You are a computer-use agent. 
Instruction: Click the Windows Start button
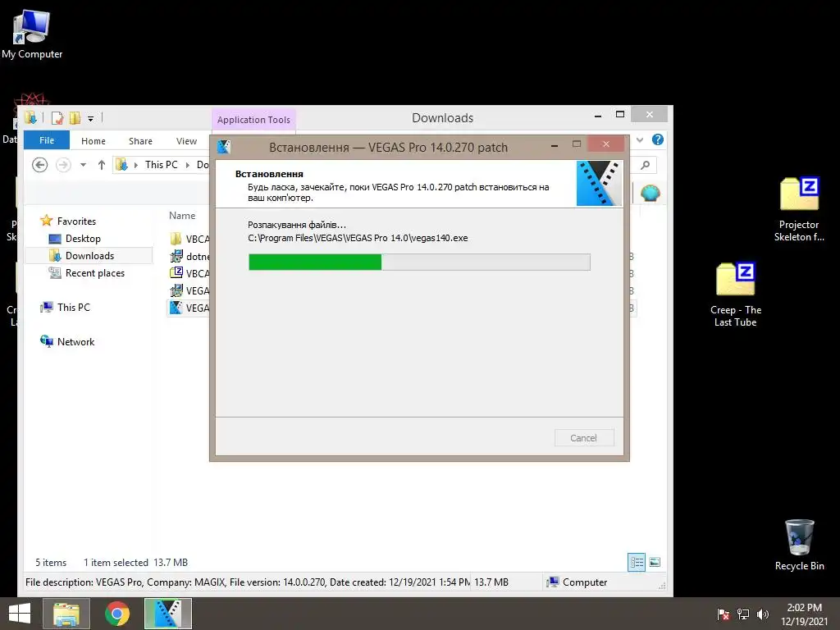pyautogui.click(x=20, y=614)
